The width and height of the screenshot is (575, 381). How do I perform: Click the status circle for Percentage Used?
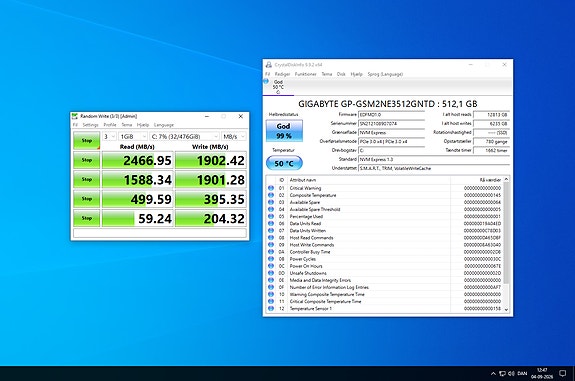coord(271,216)
